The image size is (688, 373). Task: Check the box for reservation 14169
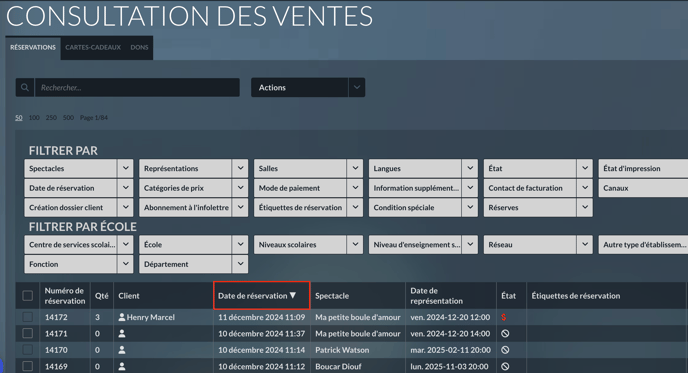coord(28,366)
